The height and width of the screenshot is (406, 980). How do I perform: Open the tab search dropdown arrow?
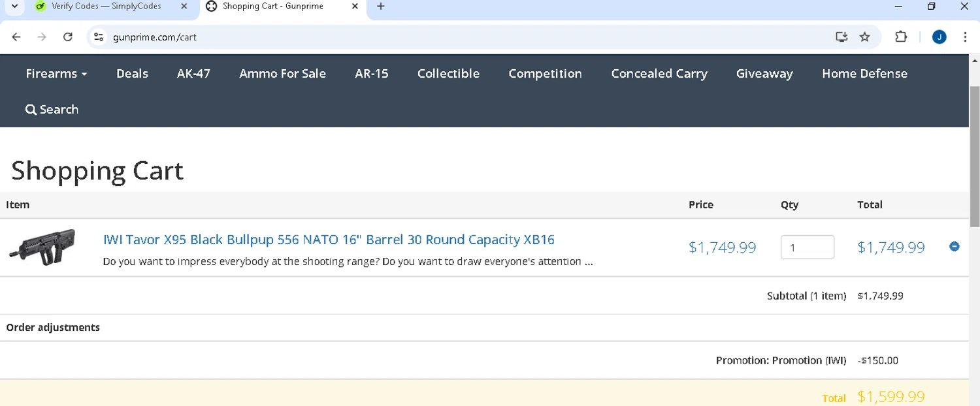[x=14, y=7]
